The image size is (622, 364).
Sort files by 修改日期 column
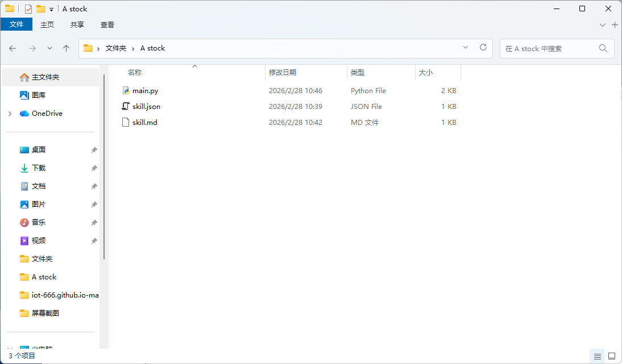click(283, 73)
